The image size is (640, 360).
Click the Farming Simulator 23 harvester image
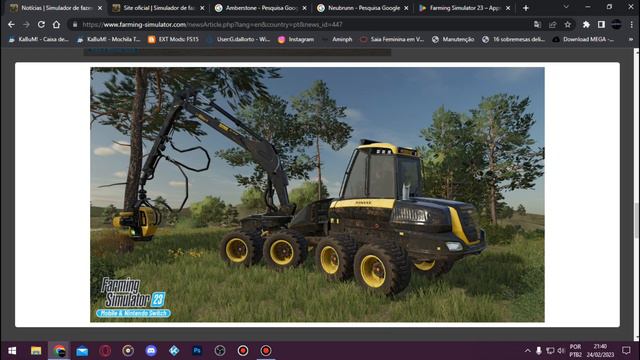(x=317, y=195)
